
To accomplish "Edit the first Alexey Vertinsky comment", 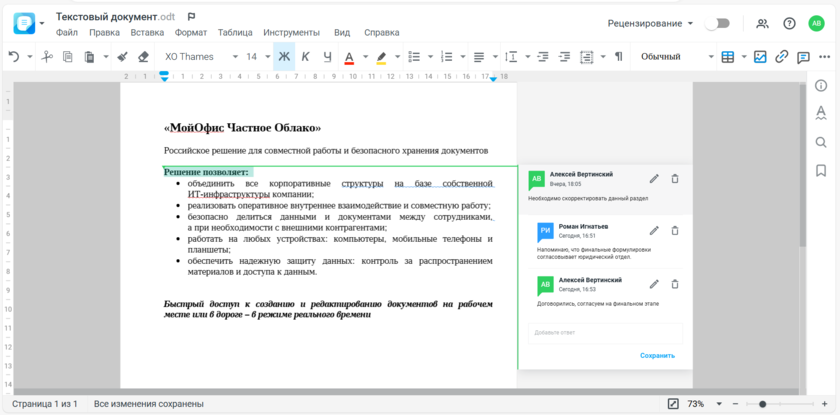I will point(654,178).
